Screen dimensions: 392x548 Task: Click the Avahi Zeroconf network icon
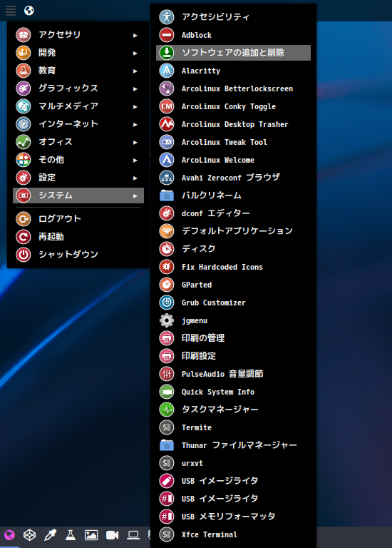pos(167,178)
